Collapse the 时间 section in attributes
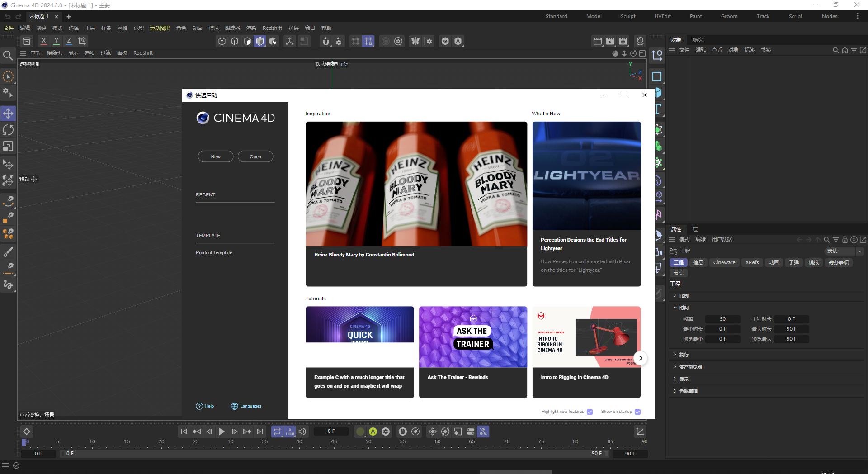 pyautogui.click(x=675, y=308)
